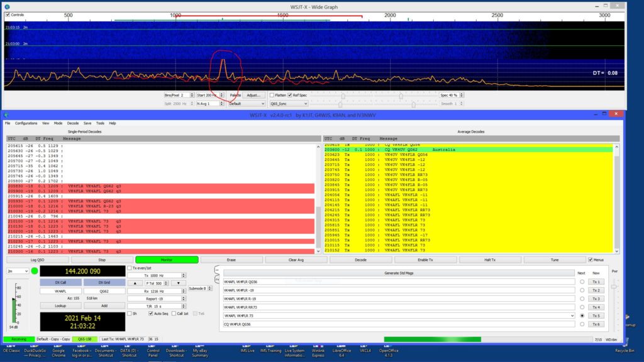Image resolution: width=644 pixels, height=362 pixels.
Task: Select the Next radio button for Tx 3
Action: point(582,299)
